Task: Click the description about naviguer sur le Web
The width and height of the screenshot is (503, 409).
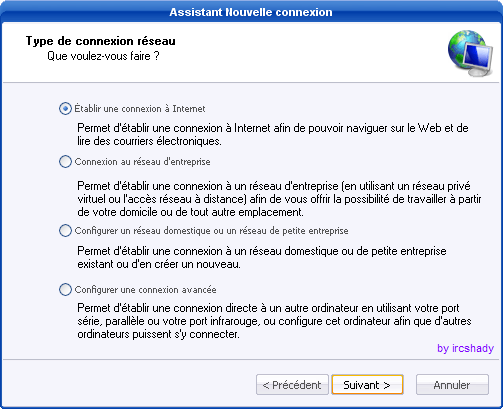Action: [273, 134]
